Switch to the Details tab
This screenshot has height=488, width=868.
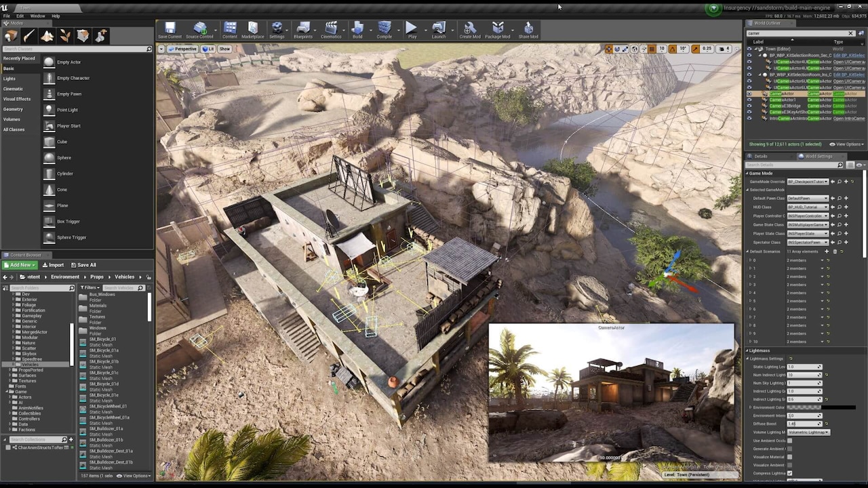[762, 156]
